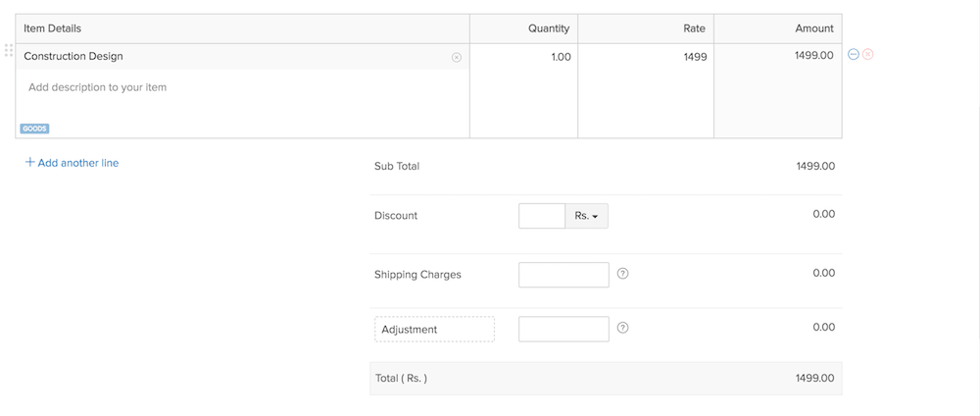Click the Rate field showing 1499
980x416 pixels.
(x=646, y=57)
